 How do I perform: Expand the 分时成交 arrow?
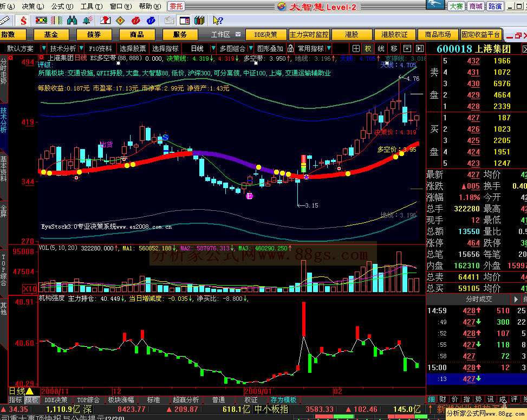click(x=516, y=299)
